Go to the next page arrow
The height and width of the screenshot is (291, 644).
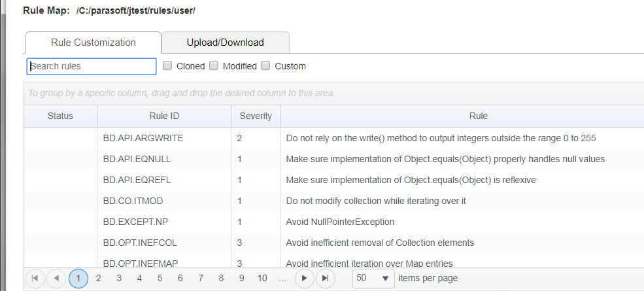pyautogui.click(x=304, y=279)
